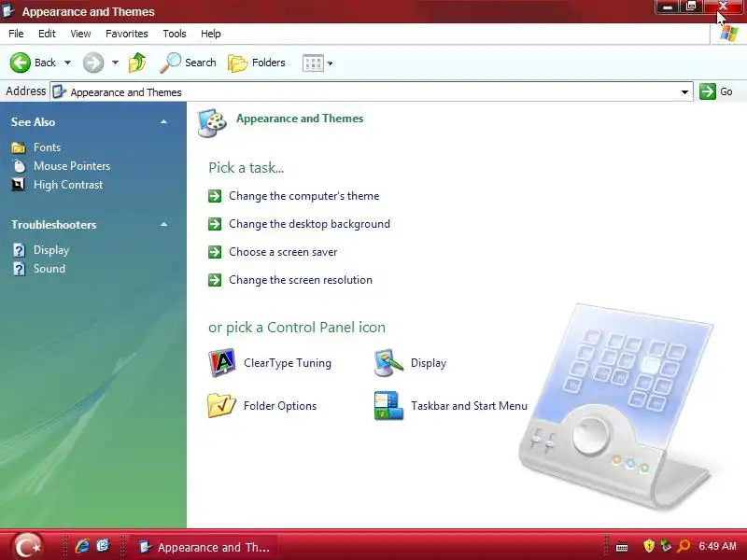Open the Back history dropdown arrow
The height and width of the screenshot is (560, 747).
tap(67, 63)
